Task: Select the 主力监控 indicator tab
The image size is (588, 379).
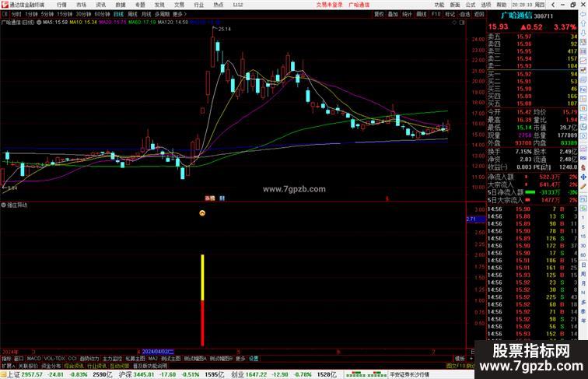Action: tap(112, 359)
